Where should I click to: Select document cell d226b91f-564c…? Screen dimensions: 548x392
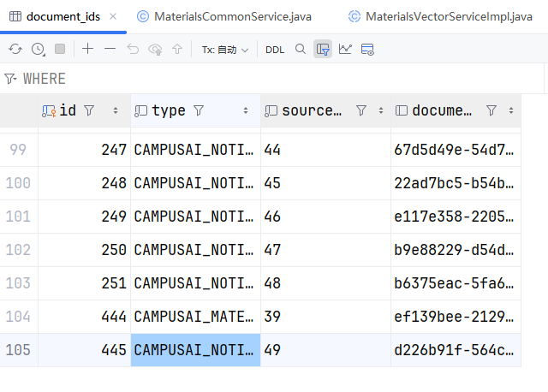[456, 350]
